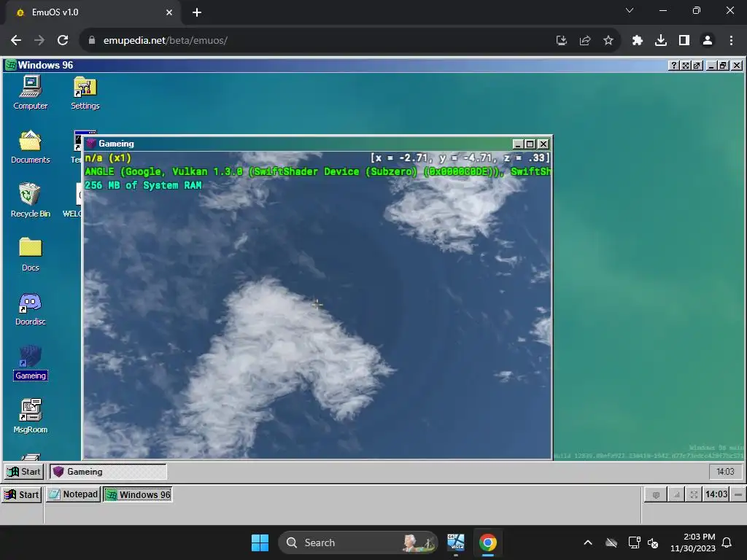
Task: Close the Gameing window
Action: click(x=543, y=144)
